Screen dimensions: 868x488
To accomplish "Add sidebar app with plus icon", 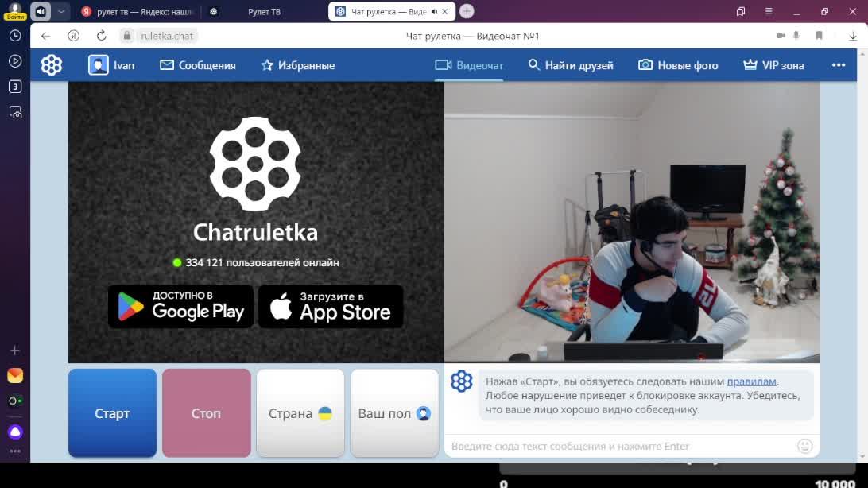I will [x=15, y=351].
